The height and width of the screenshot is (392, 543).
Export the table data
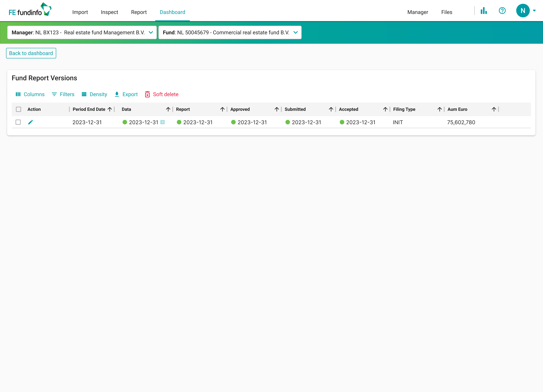click(x=126, y=94)
